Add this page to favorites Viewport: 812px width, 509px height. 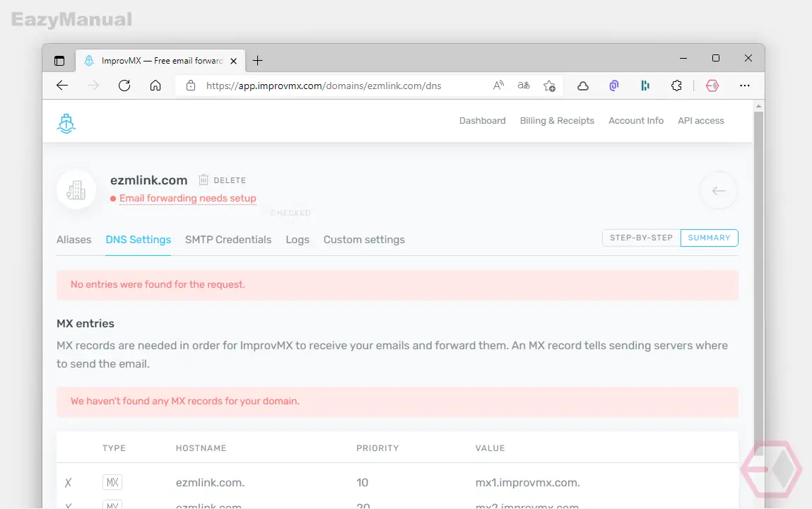(x=549, y=86)
